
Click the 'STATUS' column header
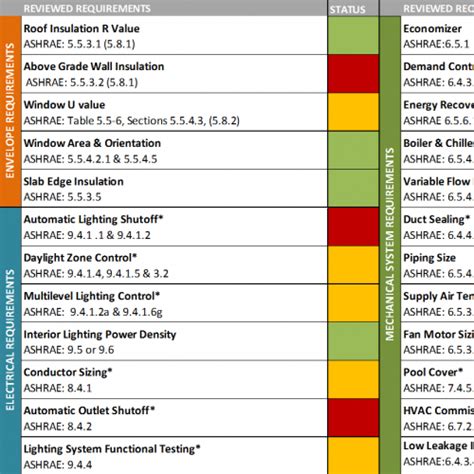[347, 10]
